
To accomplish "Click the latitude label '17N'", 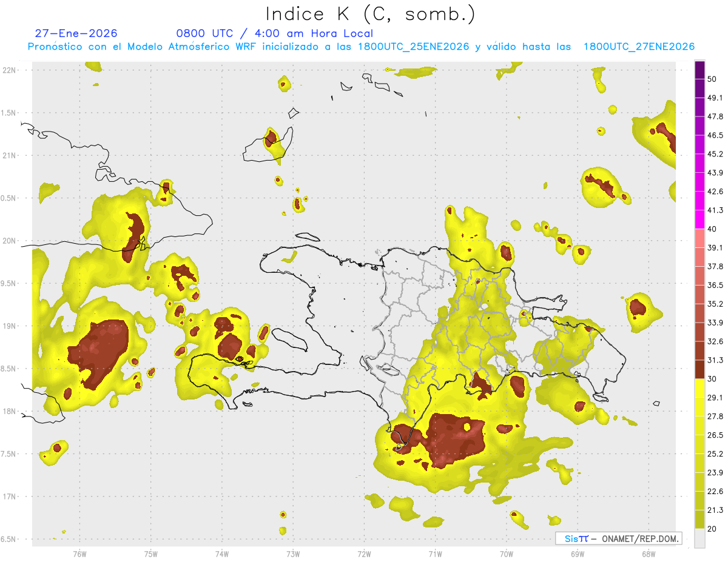I will point(9,497).
